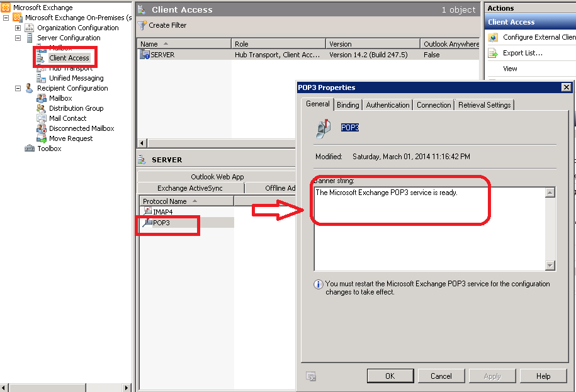576x392 pixels.
Task: Click the Disconnected Mailbox icon
Action: coord(42,128)
